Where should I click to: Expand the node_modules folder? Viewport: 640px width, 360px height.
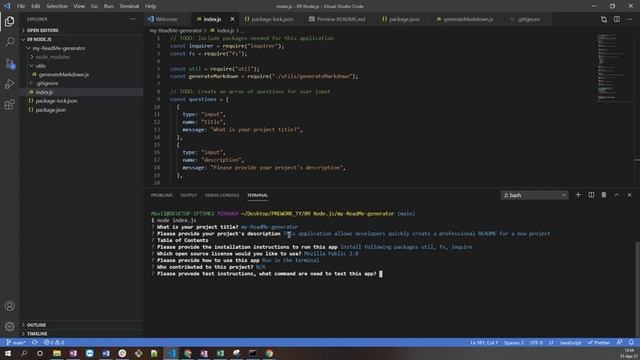52,57
